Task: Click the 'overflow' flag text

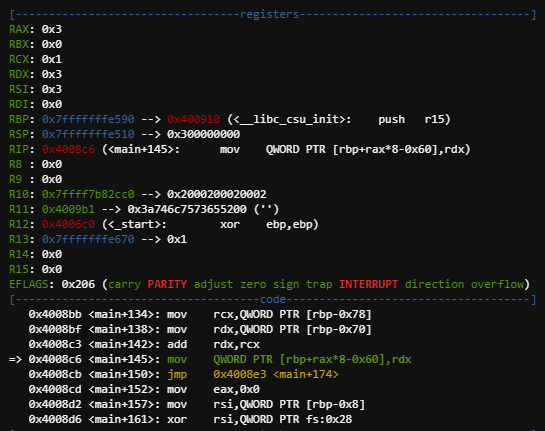Action: pos(497,284)
